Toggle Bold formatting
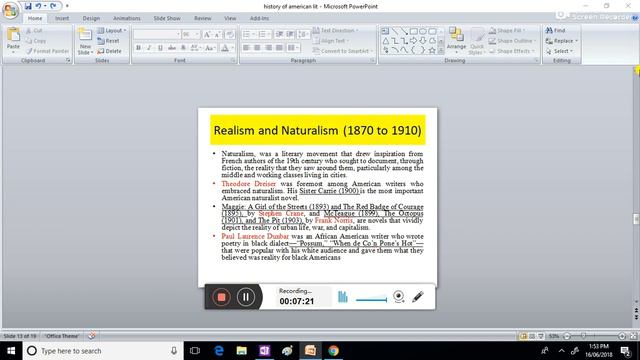Image resolution: width=640 pixels, height=360 pixels. (x=138, y=48)
